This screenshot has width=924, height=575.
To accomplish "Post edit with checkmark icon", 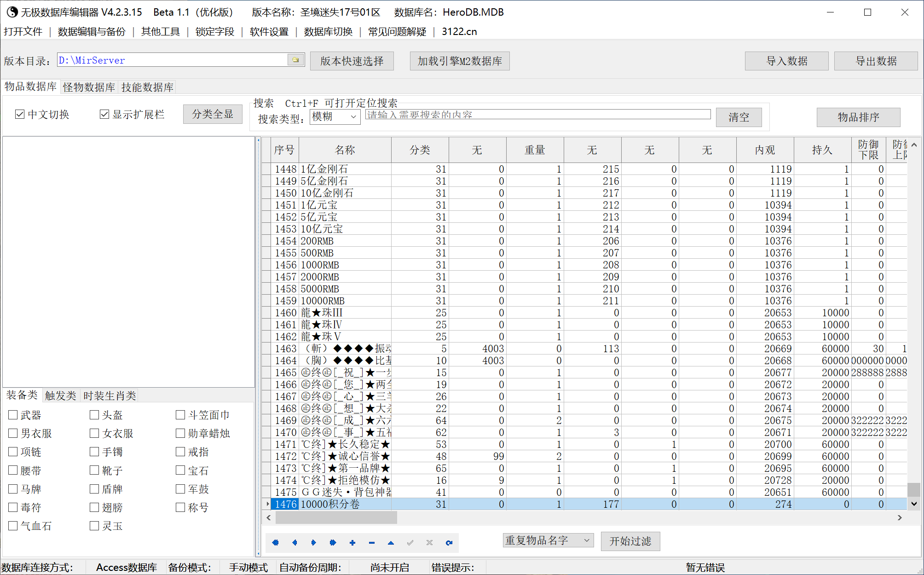I will tap(410, 543).
